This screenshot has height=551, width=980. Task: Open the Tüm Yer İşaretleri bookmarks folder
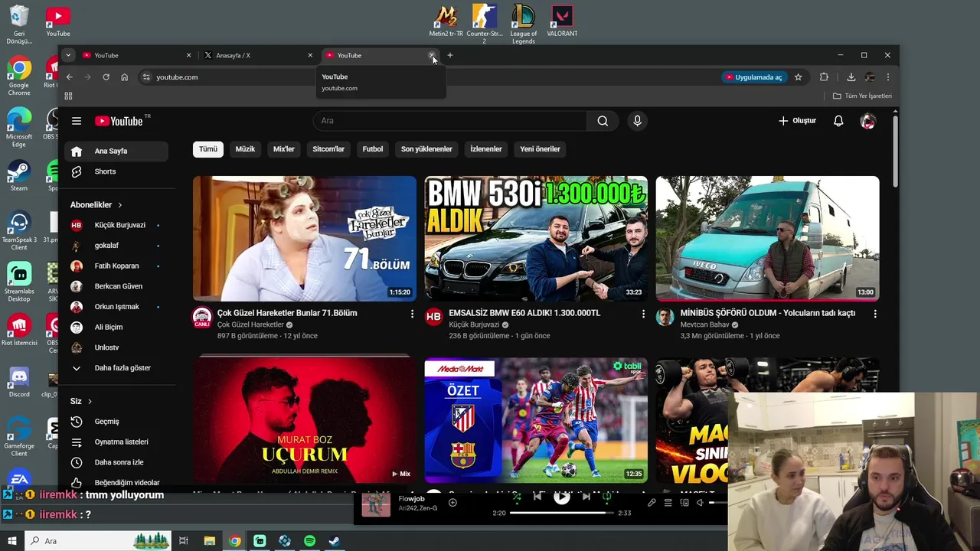click(x=862, y=96)
